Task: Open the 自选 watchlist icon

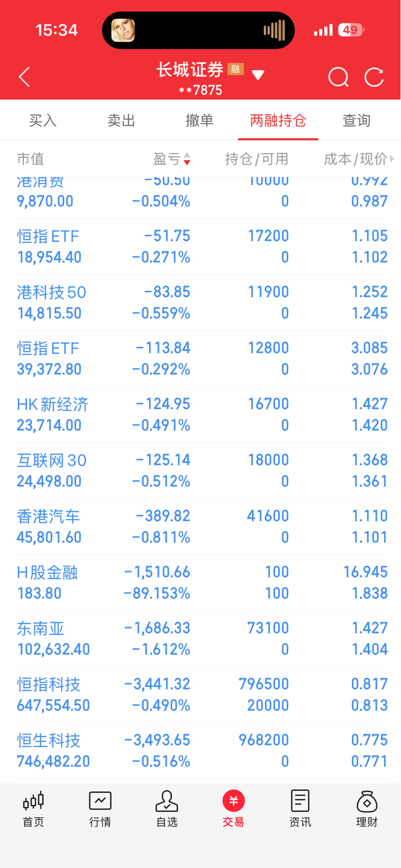Action: (167, 801)
